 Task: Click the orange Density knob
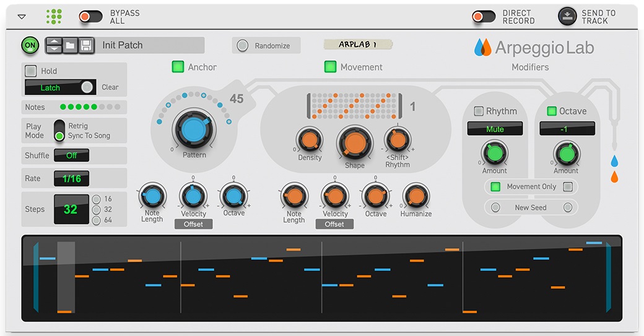[310, 140]
